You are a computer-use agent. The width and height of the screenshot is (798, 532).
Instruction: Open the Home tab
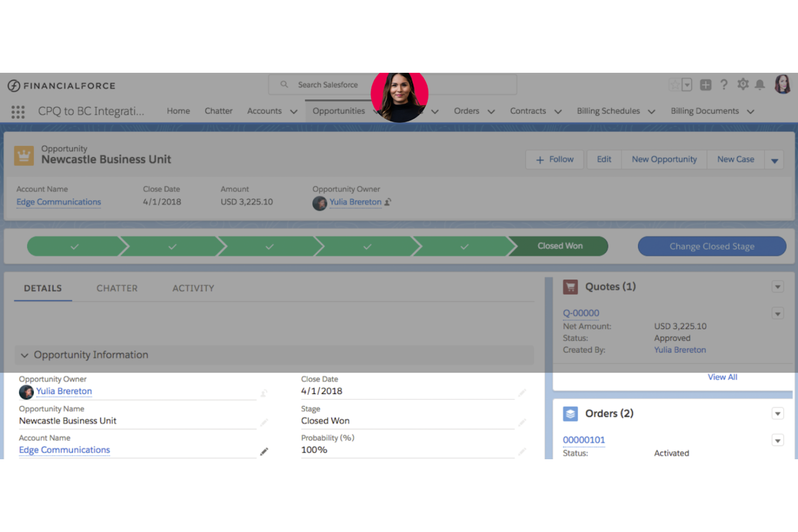point(178,111)
